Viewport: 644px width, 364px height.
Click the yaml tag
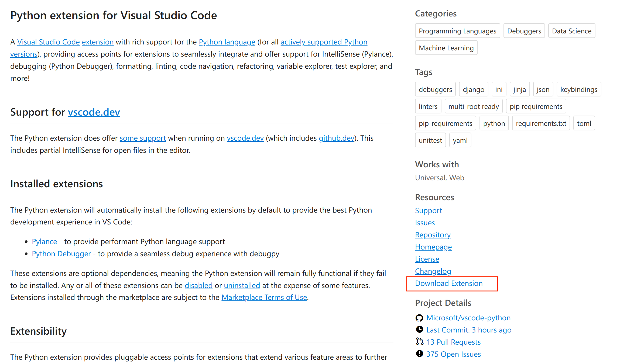click(x=460, y=140)
